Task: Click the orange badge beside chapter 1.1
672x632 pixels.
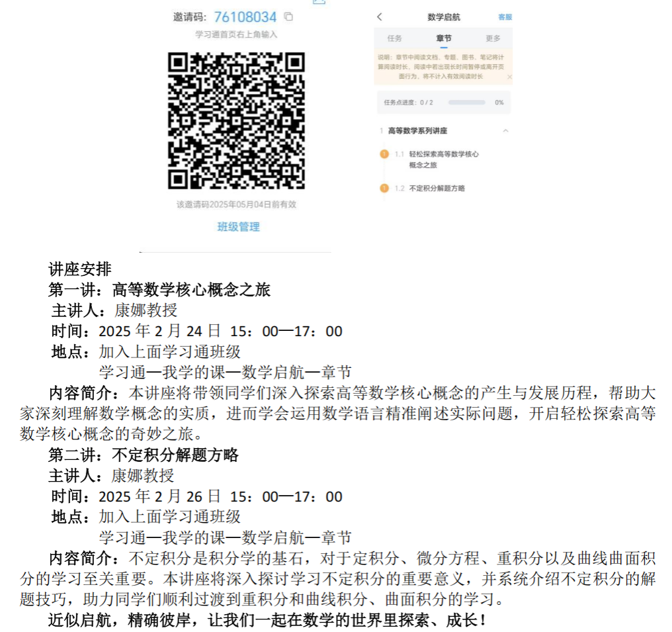Action: click(x=384, y=154)
